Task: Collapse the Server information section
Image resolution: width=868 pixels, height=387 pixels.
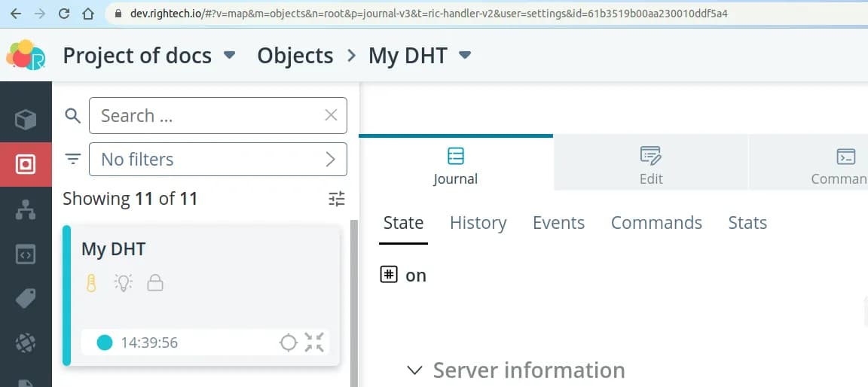Action: click(414, 370)
